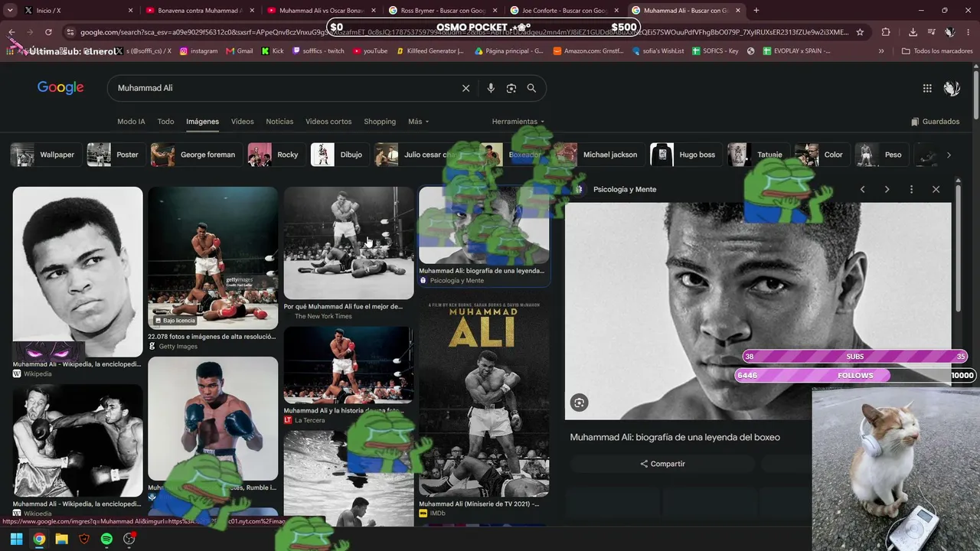Viewport: 980px width, 551px height.
Task: Search inside the preview image with Lens
Action: 580,403
